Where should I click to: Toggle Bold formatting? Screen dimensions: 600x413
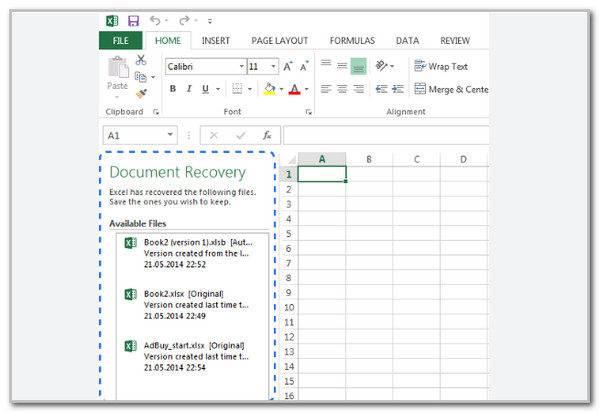point(173,89)
